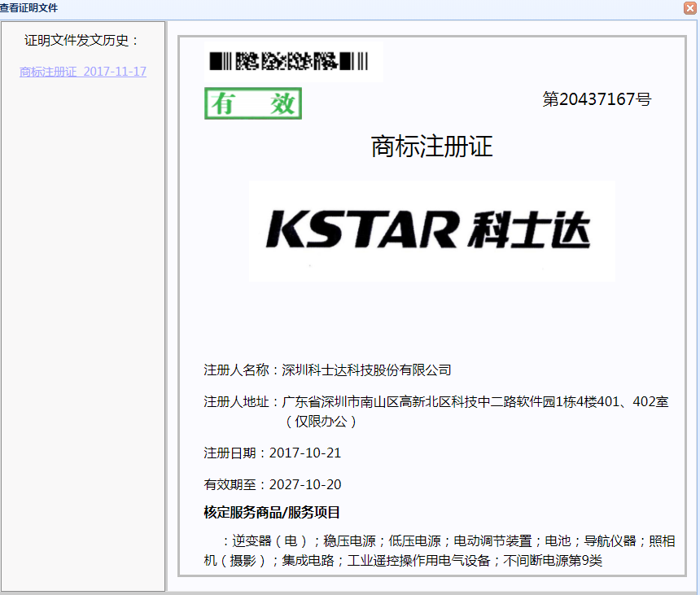Click the green 有效 status stamp
The height and width of the screenshot is (595, 700).
[x=253, y=103]
